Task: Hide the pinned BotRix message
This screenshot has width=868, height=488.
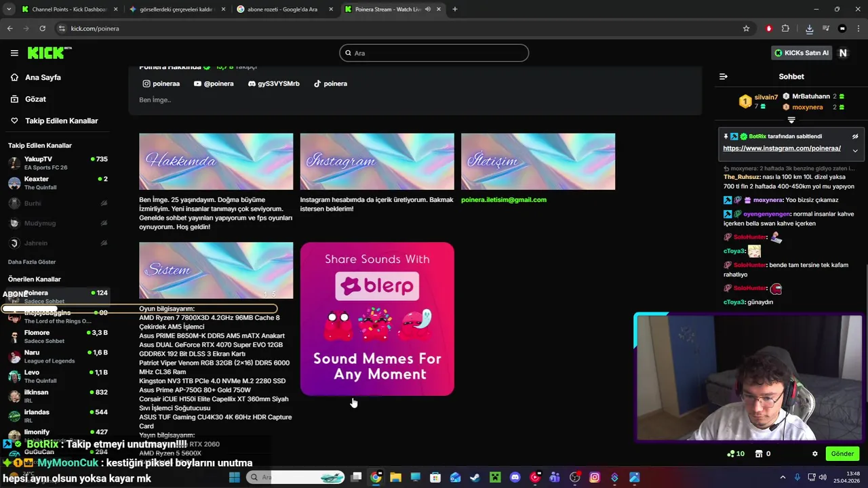Action: (x=855, y=136)
